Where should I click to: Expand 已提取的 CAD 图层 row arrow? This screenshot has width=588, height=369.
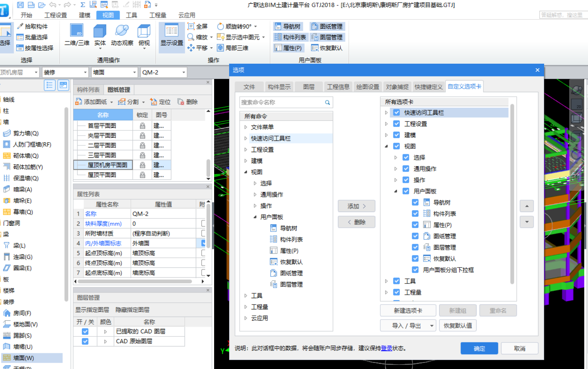tap(105, 332)
